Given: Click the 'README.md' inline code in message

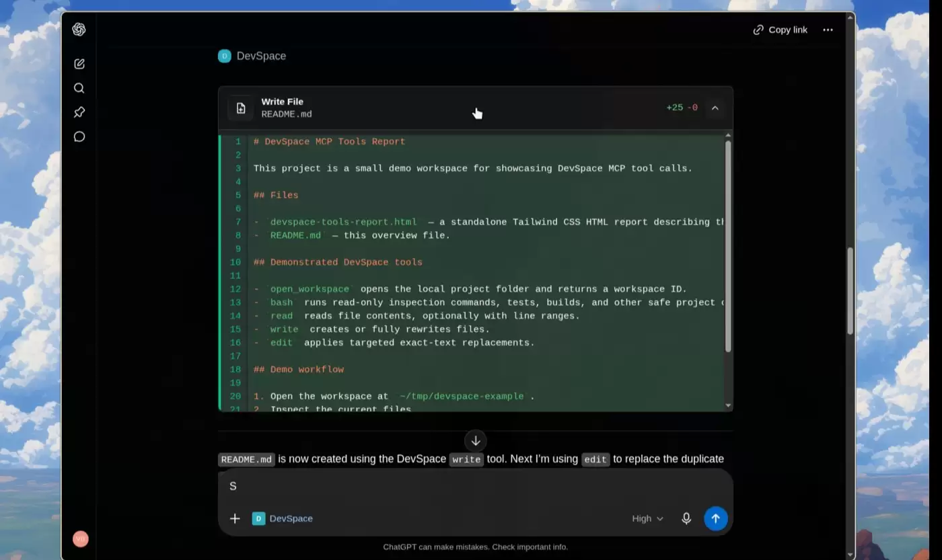Looking at the screenshot, I should (246, 460).
